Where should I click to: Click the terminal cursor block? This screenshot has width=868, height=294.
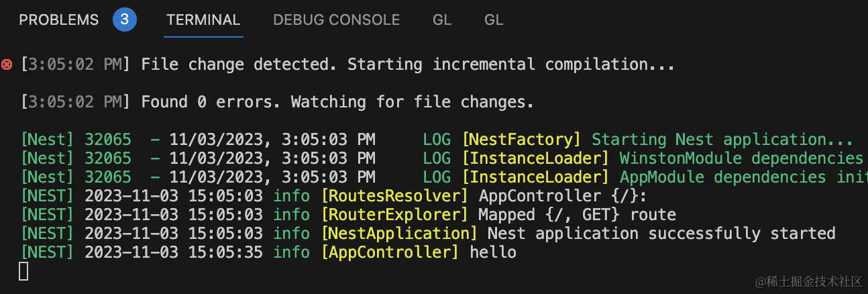[23, 271]
